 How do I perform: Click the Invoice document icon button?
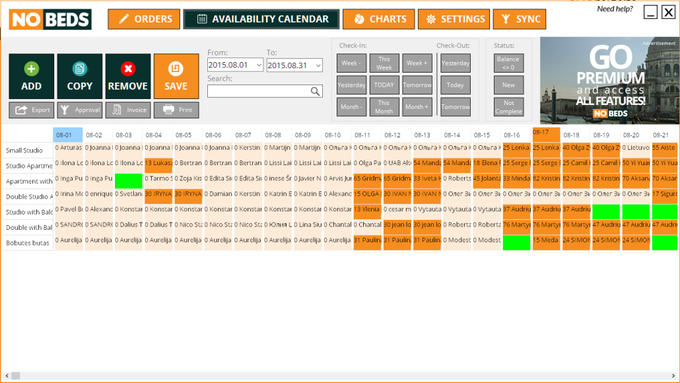pyautogui.click(x=128, y=110)
